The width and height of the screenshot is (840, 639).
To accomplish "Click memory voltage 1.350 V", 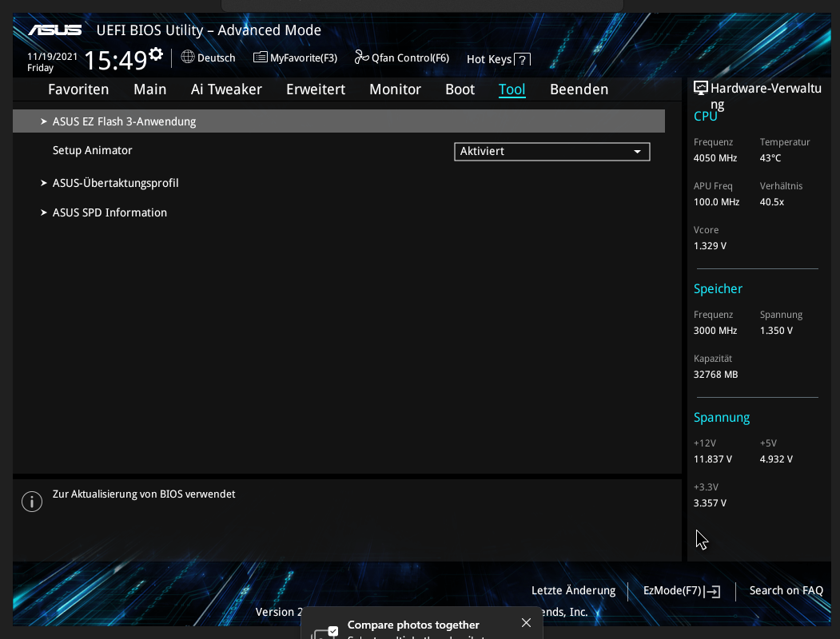I will (776, 330).
